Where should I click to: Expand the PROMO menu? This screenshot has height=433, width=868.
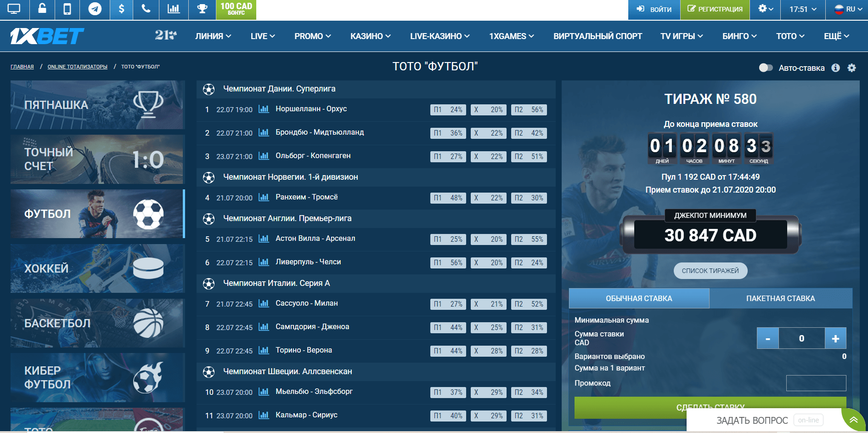(313, 36)
